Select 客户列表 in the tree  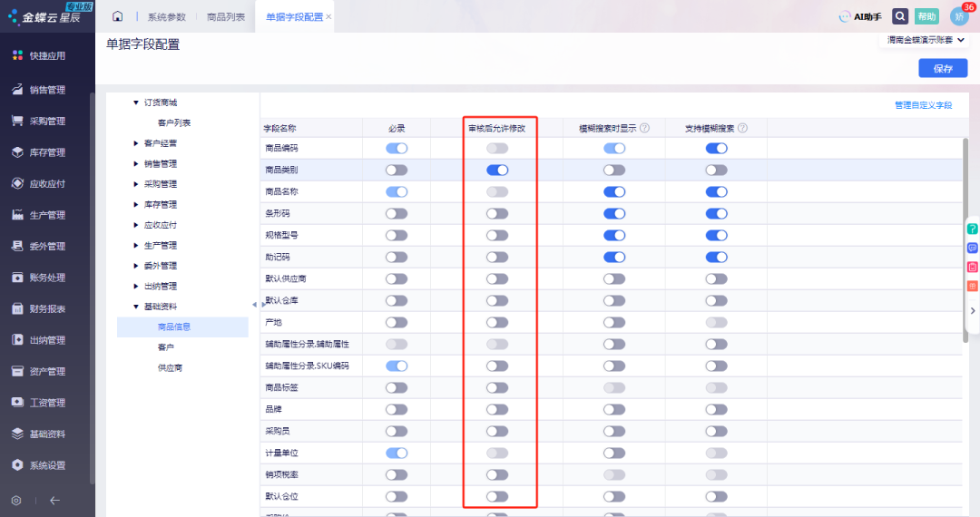click(174, 123)
